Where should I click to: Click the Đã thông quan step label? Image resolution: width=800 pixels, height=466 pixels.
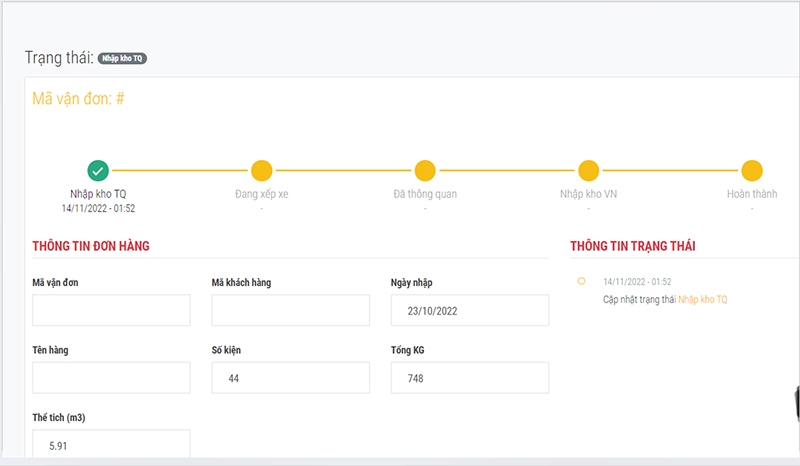click(425, 194)
